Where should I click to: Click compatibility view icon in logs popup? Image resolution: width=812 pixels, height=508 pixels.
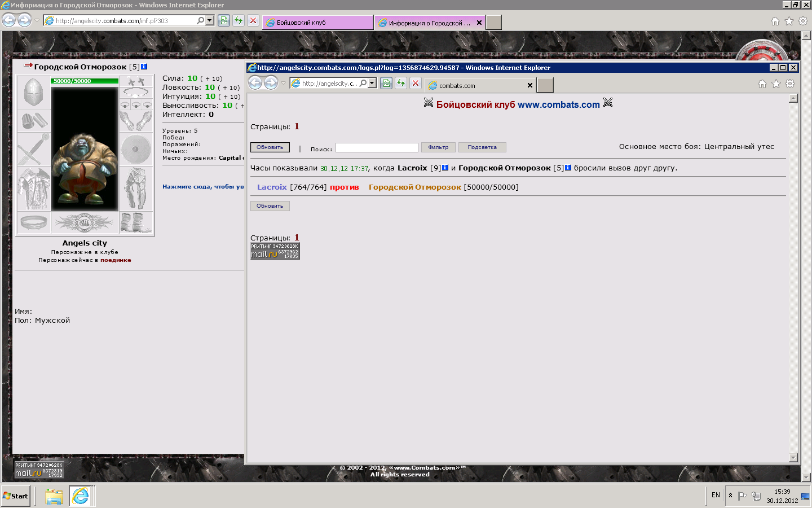[386, 83]
